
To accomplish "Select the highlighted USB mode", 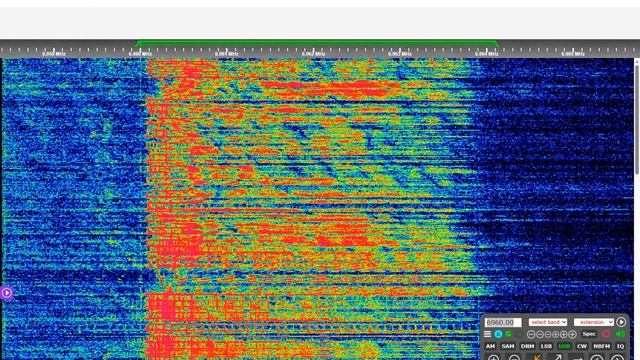I will (564, 346).
